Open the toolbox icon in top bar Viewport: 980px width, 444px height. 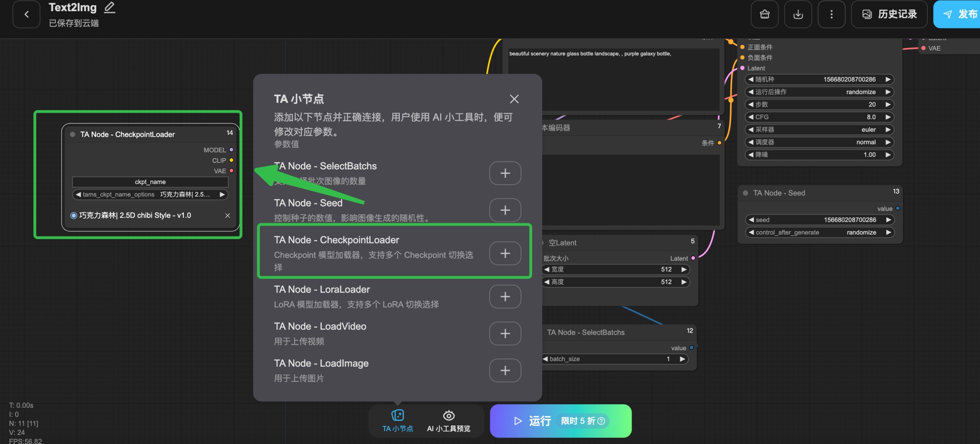tap(764, 14)
